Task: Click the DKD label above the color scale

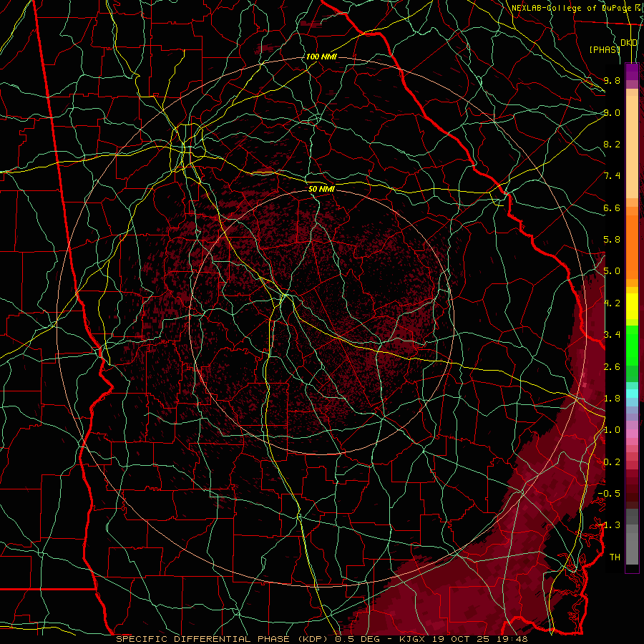Action: coord(629,43)
